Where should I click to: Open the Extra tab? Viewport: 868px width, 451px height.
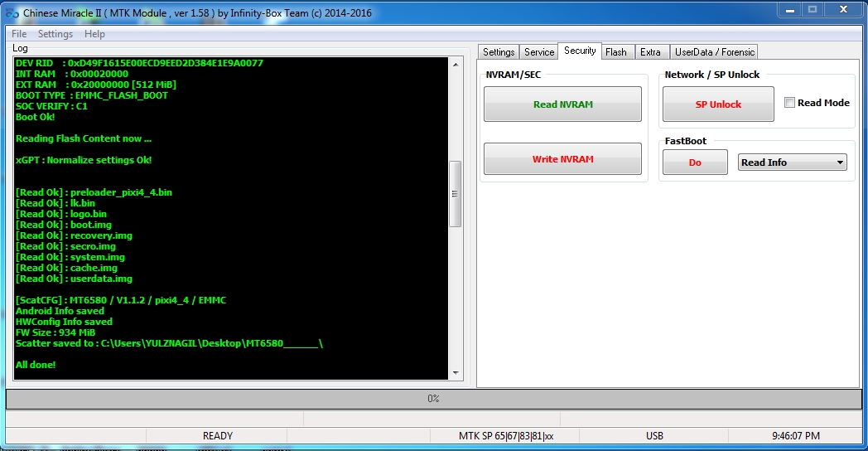[x=650, y=52]
